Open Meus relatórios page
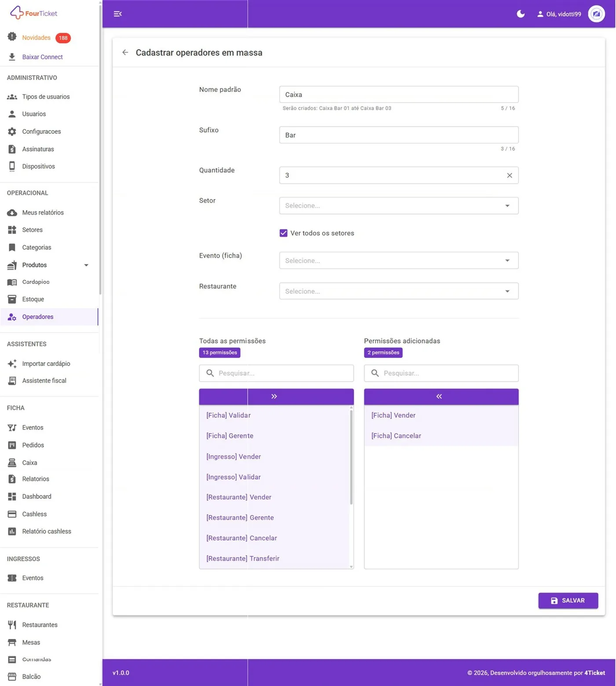This screenshot has width=616, height=686. (43, 212)
